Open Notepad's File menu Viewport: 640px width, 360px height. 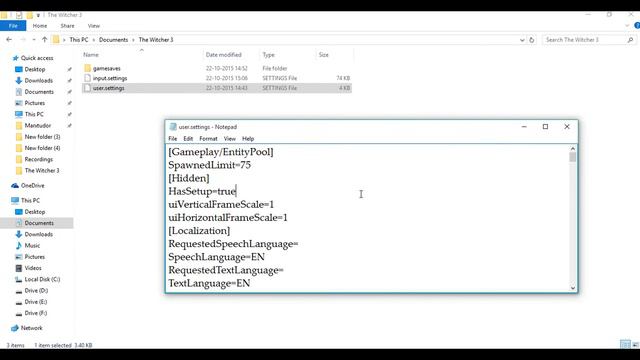point(173,139)
